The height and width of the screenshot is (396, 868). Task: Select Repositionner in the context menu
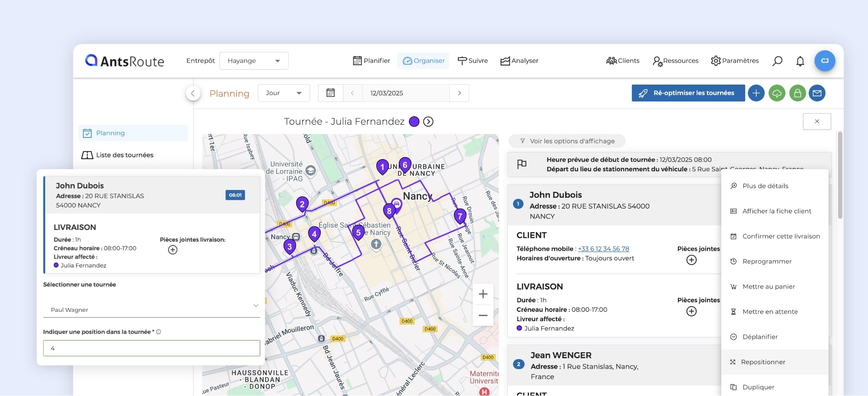tap(763, 362)
